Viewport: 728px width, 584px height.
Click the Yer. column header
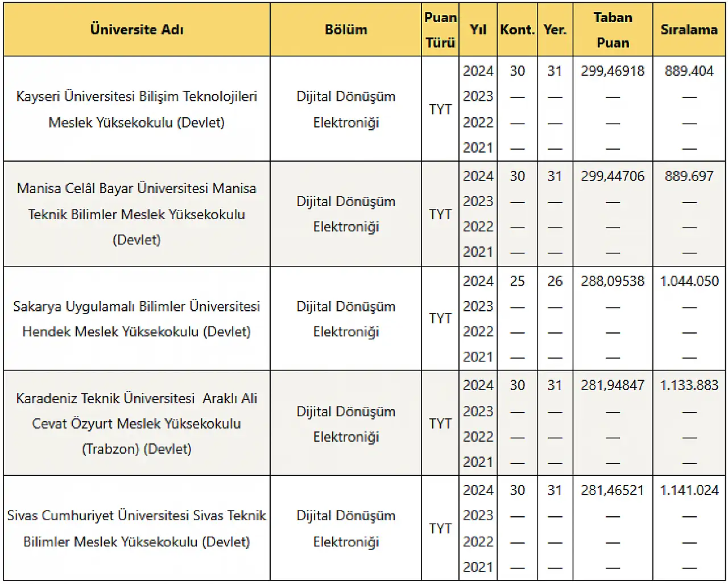(x=555, y=30)
